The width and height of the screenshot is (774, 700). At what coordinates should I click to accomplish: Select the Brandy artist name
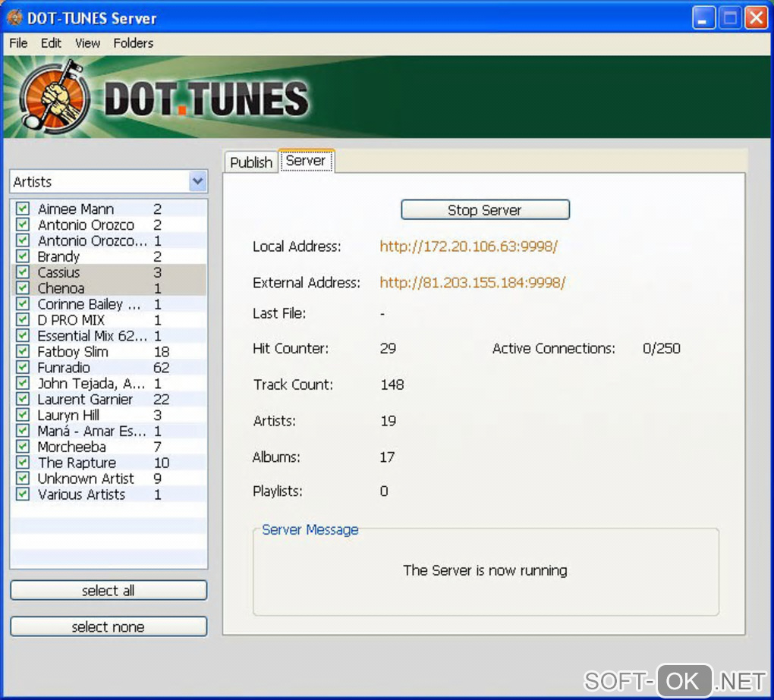point(58,256)
